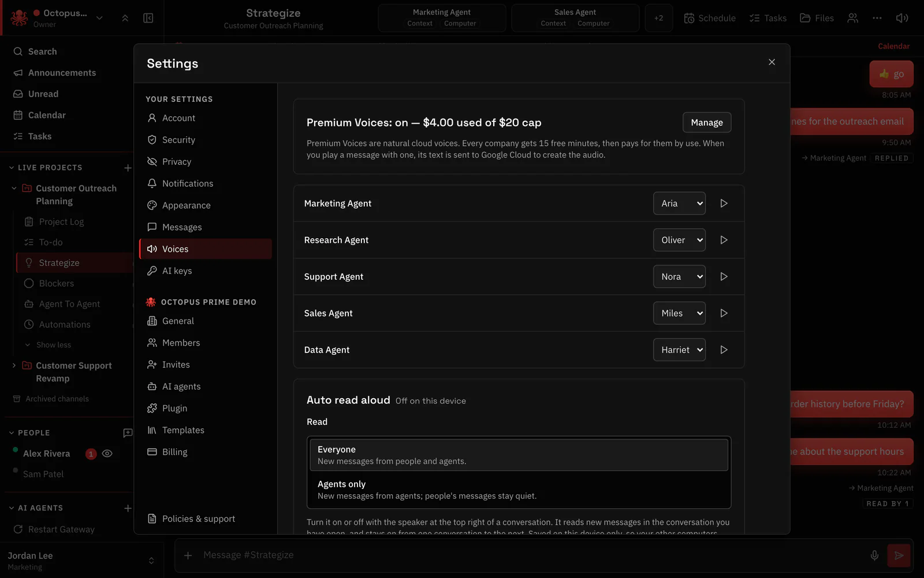Collapse the Customer Outreach Planning project

(14, 188)
